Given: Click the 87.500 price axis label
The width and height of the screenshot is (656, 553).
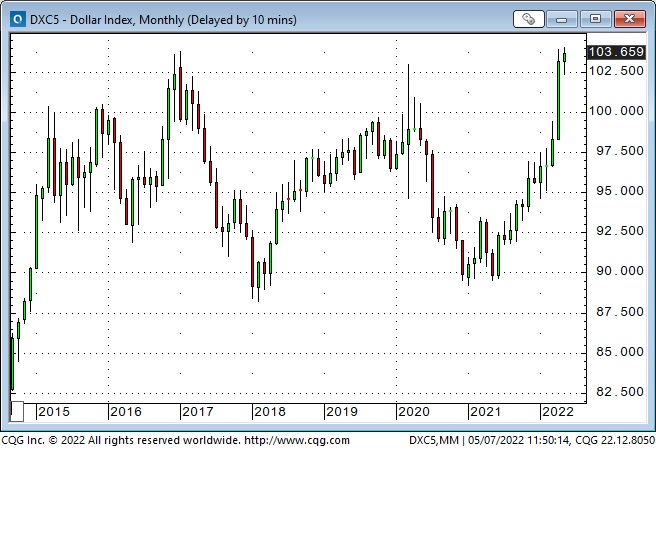Looking at the screenshot, I should pos(620,312).
